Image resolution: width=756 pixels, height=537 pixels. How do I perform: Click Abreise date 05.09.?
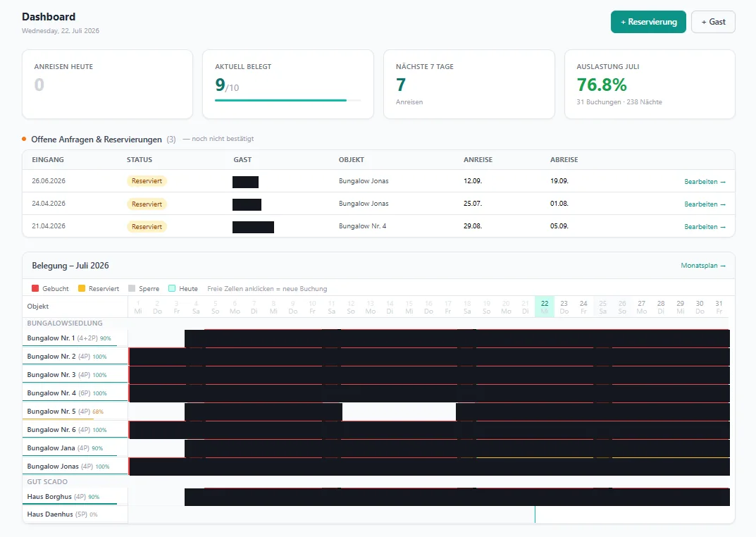559,226
